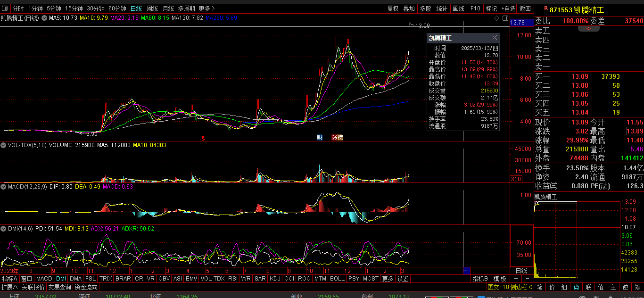Image resolution: width=644 pixels, height=298 pixels.
Task: Select the 筹 chips tab in sidebar
Action: 637,287
